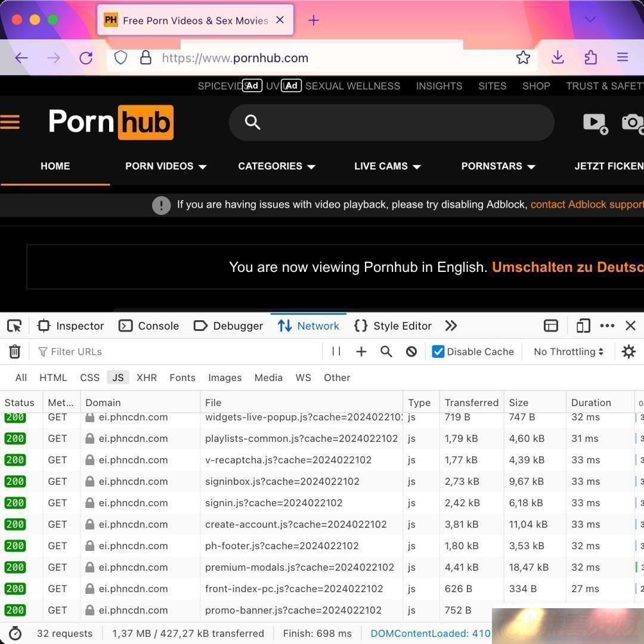Filter requests by Images
644x644 pixels.
click(x=225, y=377)
